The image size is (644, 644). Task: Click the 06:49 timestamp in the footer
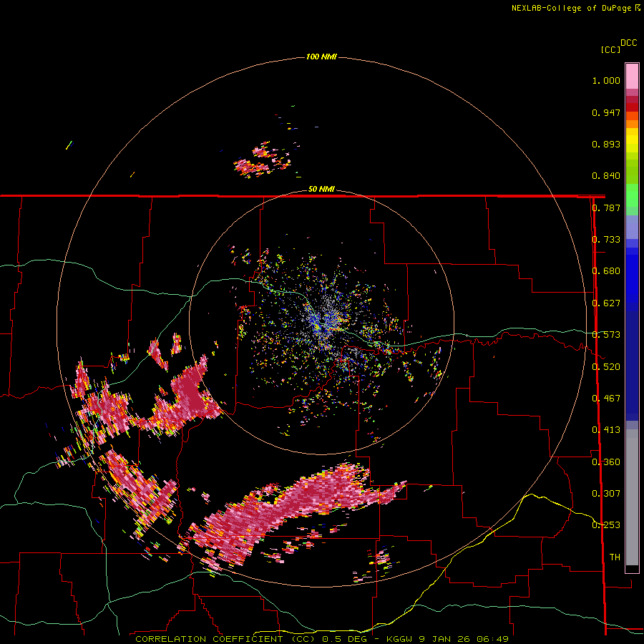tap(492, 639)
